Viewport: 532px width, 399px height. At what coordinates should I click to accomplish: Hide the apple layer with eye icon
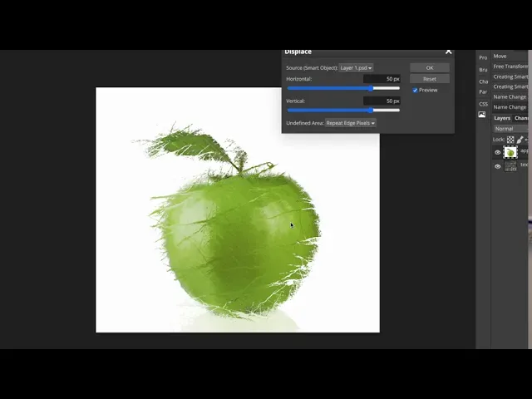(498, 153)
